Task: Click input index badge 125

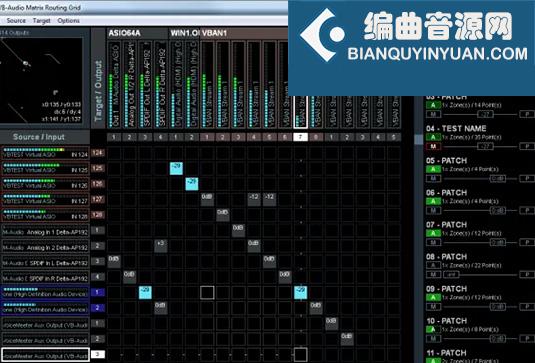Action: tap(98, 168)
